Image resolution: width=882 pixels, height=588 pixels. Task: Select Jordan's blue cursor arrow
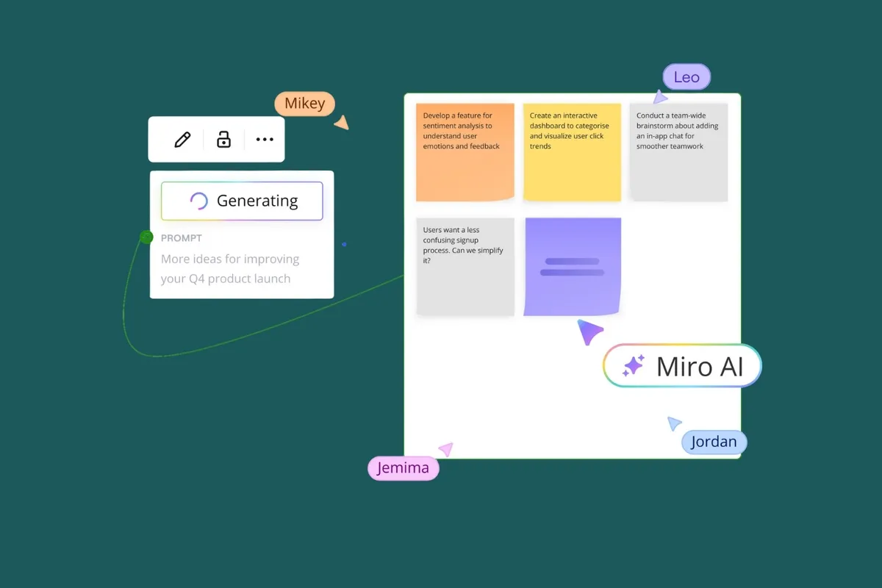coord(673,423)
